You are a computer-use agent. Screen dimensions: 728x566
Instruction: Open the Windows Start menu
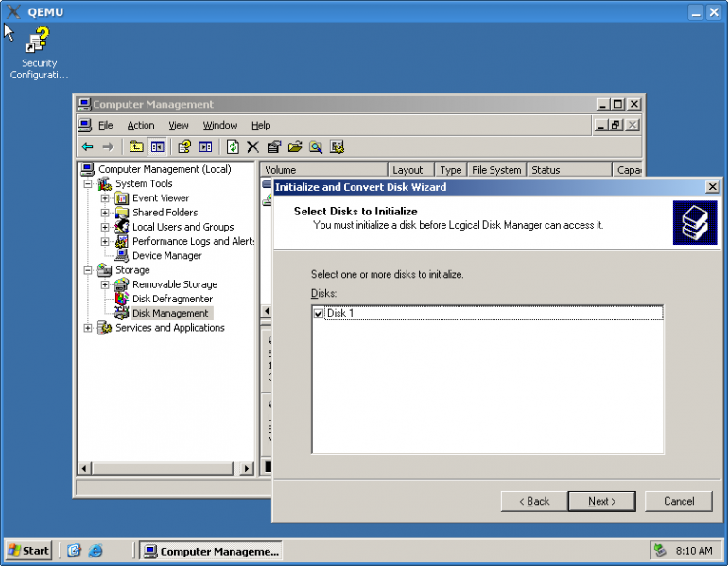pos(29,550)
